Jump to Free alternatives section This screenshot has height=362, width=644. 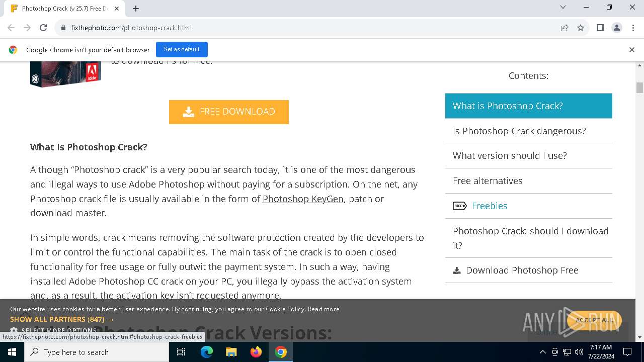(528, 180)
